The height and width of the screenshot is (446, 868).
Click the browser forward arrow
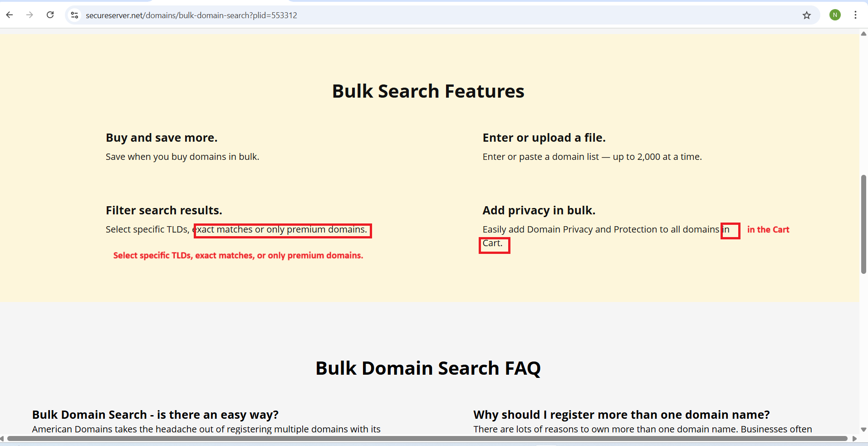click(x=30, y=15)
